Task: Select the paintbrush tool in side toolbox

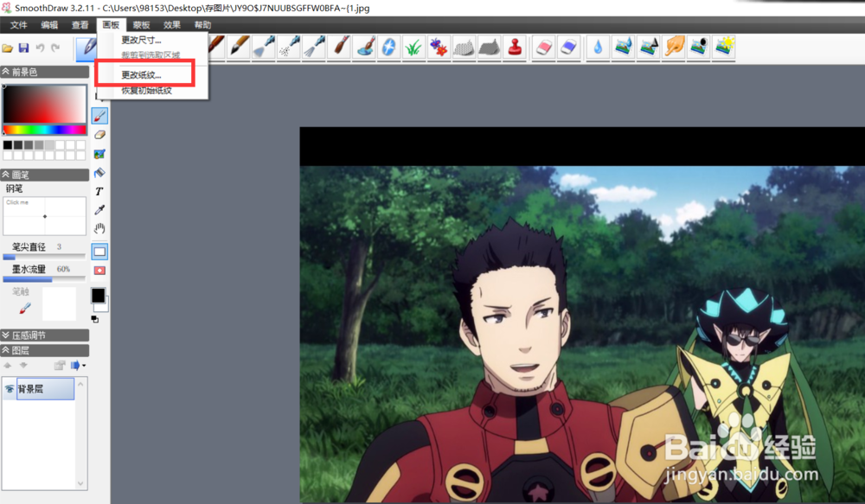Action: click(x=99, y=116)
